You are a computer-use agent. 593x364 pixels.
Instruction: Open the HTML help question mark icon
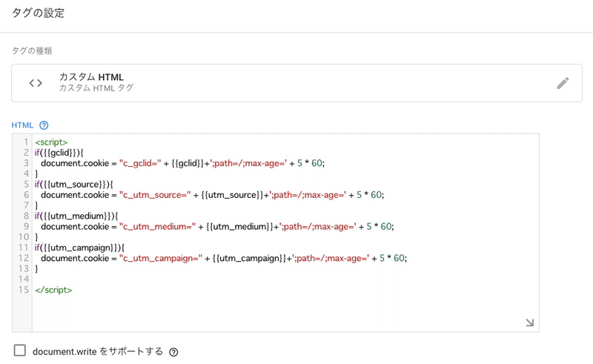click(44, 125)
